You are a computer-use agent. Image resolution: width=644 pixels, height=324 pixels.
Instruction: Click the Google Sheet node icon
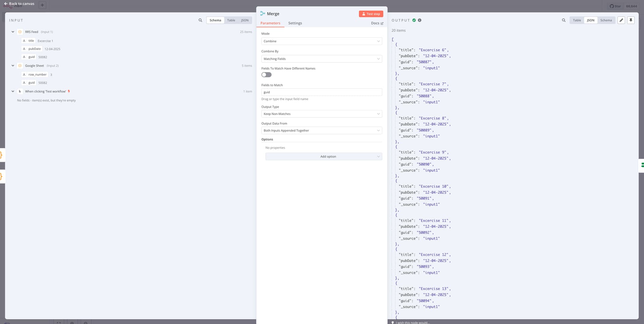tap(20, 66)
